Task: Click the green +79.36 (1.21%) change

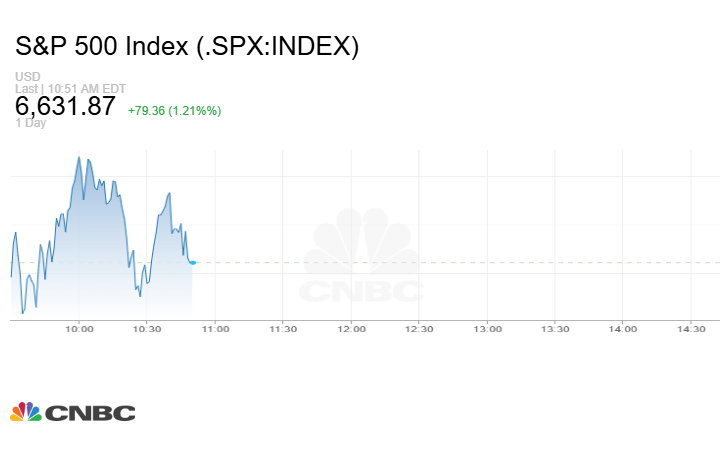Action: 174,110
